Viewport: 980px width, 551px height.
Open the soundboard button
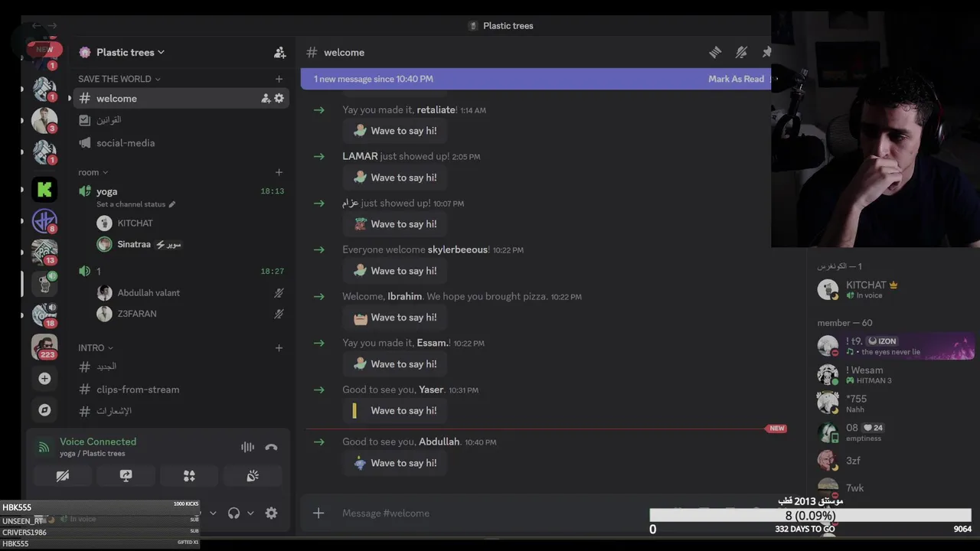(x=253, y=475)
